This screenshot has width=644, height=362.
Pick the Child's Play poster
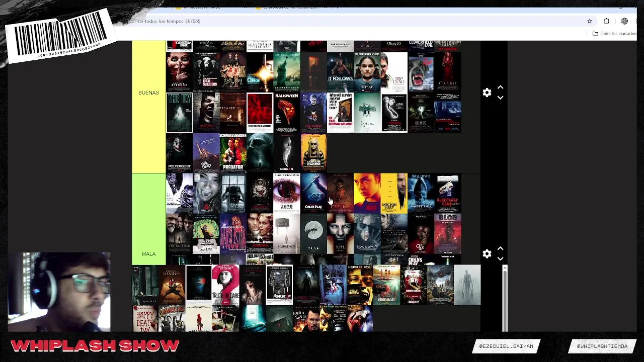click(313, 193)
